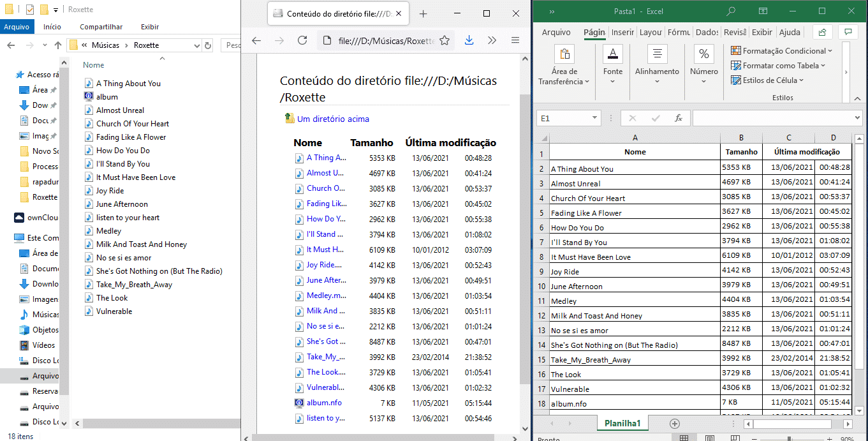Viewport: 868px width, 441px height.
Task: Add a new sheet with plus icon
Action: pyautogui.click(x=675, y=424)
